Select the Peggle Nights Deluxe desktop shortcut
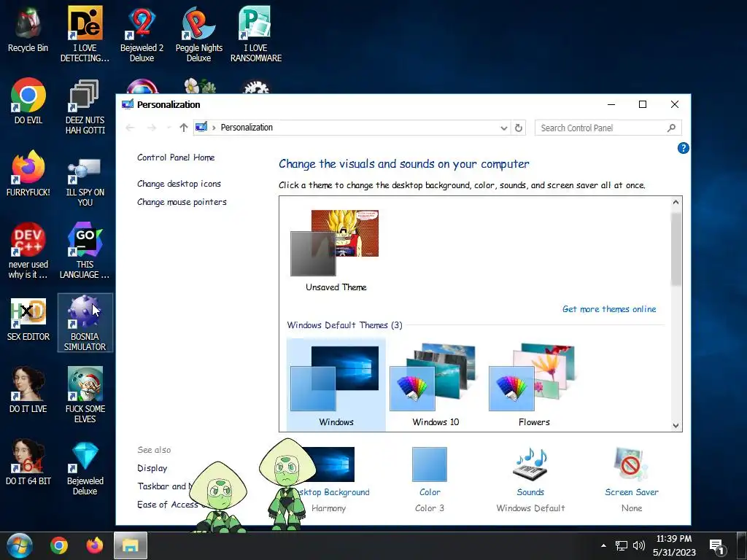The image size is (747, 560). point(198,34)
